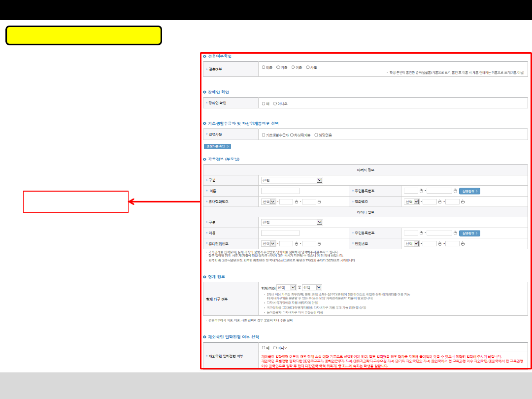Select 예 for 재외국민 입학전형 여부

coord(264,347)
